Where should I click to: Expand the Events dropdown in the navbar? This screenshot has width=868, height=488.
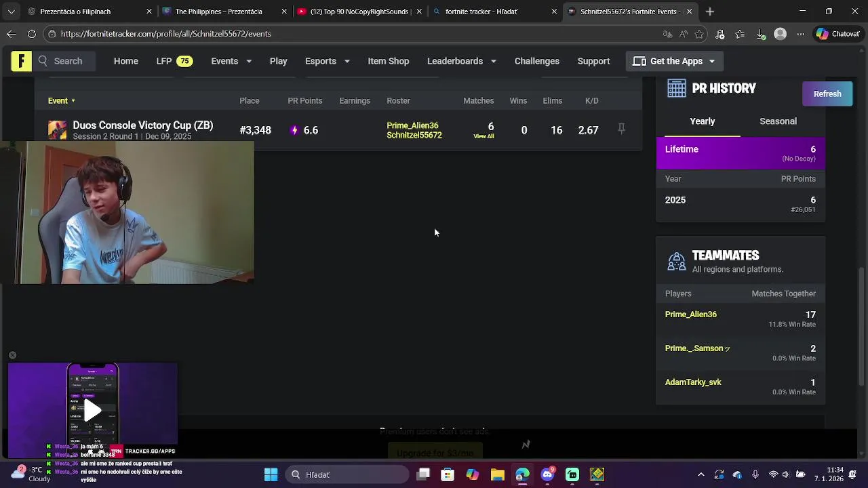231,61
